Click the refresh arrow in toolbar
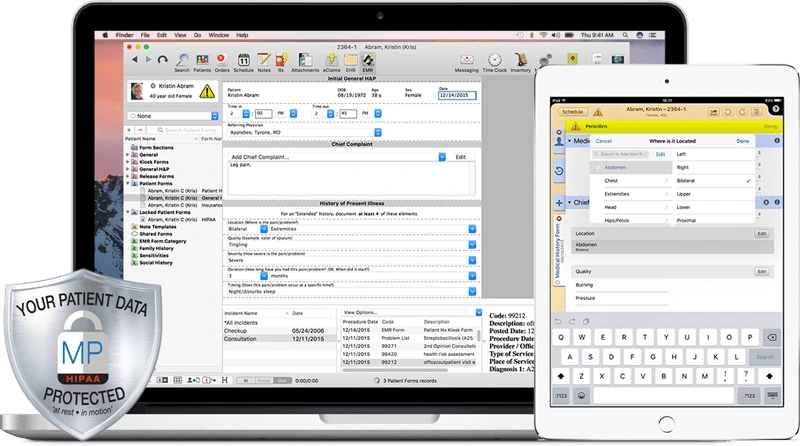This screenshot has width=800, height=446. (x=163, y=60)
